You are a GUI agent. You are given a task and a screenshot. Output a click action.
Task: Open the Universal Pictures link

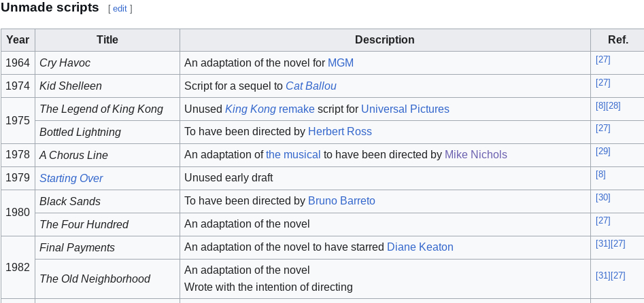point(405,109)
